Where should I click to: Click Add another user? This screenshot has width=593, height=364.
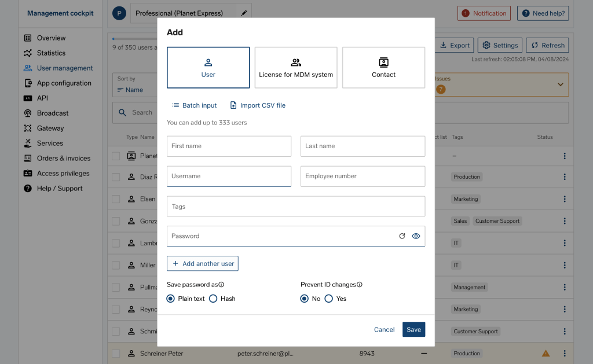tap(202, 263)
